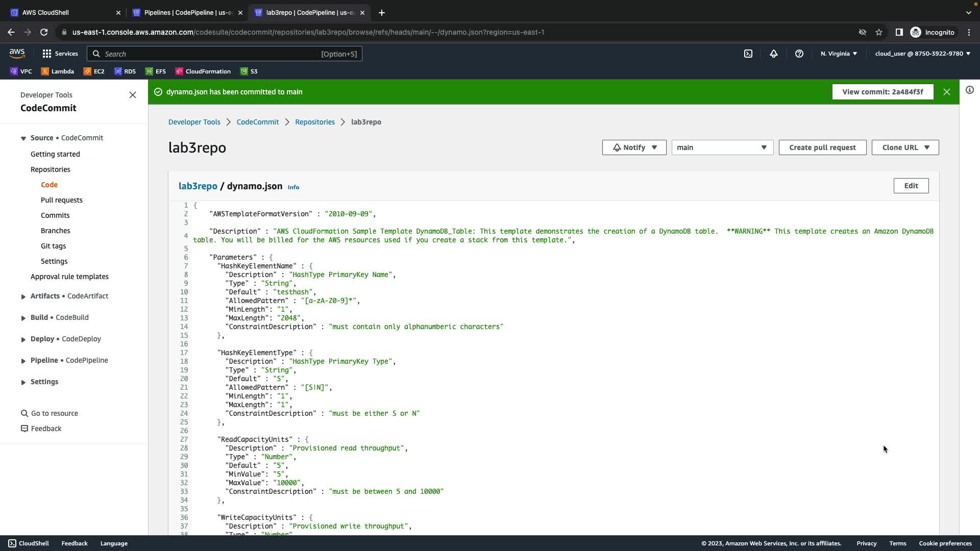
Task: Expand the Build CodeBuild section
Action: coord(23,318)
